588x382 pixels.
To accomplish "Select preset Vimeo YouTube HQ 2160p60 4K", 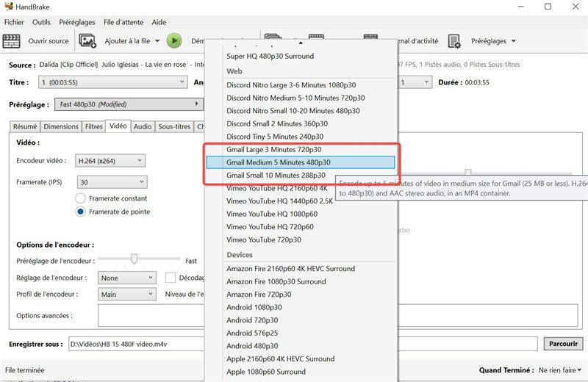I will pyautogui.click(x=277, y=188).
